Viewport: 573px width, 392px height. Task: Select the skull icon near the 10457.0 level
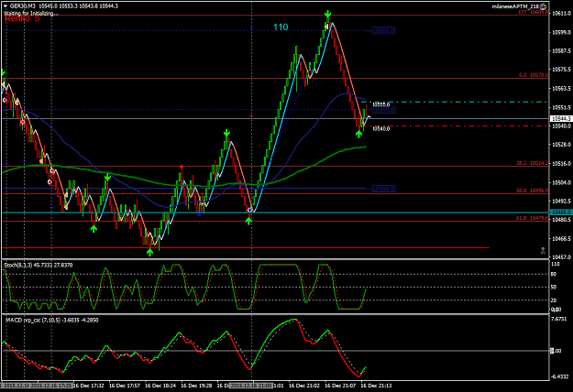coord(543,250)
